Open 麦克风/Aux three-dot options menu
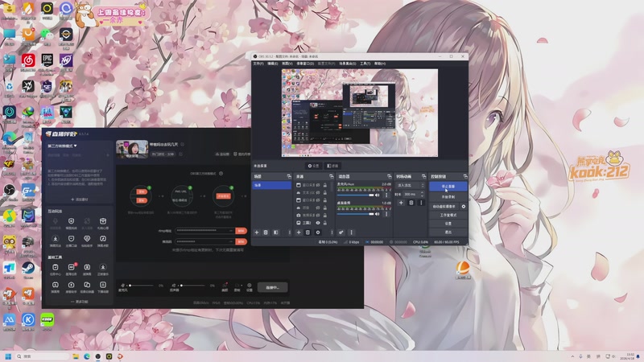This screenshot has width=644, height=362. click(386, 195)
